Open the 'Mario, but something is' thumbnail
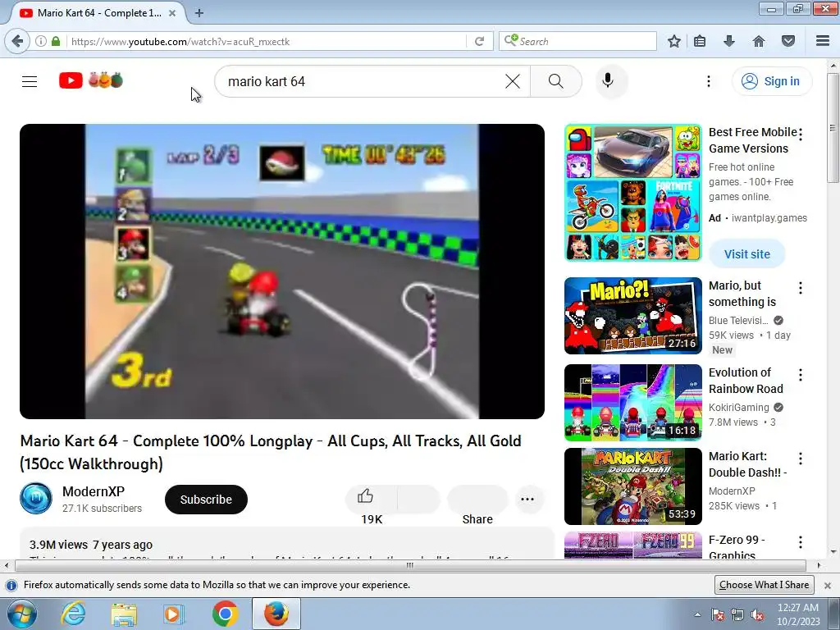Viewport: 840px width, 630px height. (632, 316)
